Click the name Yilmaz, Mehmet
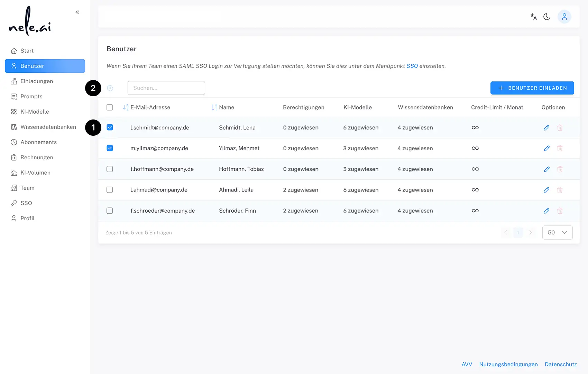 point(239,148)
